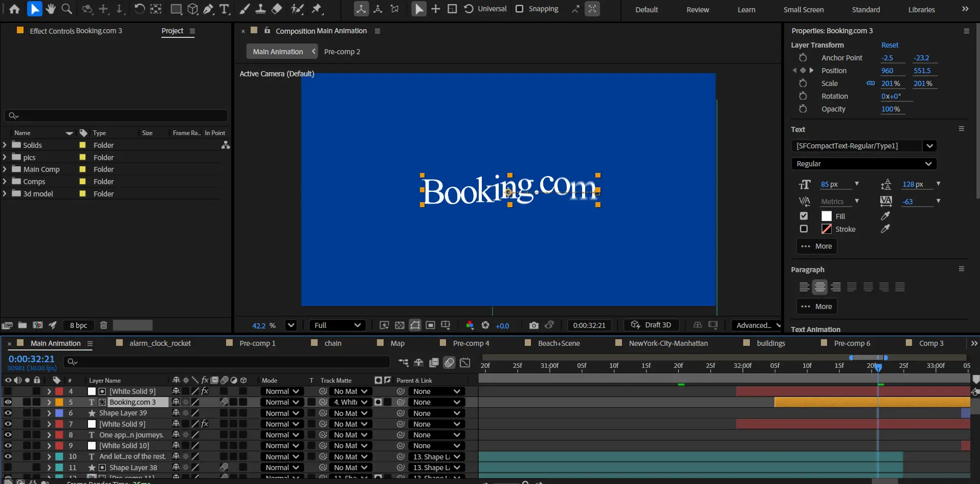Viewport: 980px width, 484px height.
Task: Open the Review workspace
Action: point(698,9)
